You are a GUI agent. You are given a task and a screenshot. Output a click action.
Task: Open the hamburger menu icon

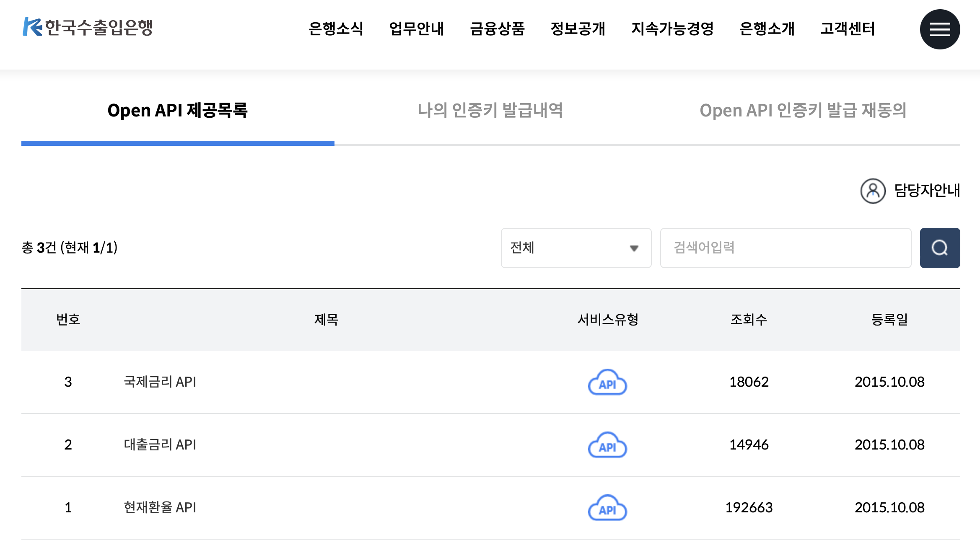939,29
